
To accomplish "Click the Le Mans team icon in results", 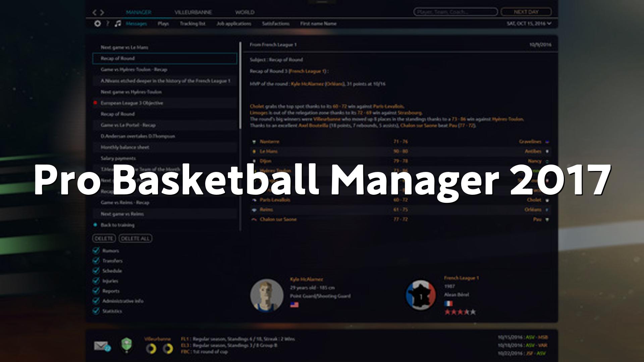I will 254,152.
